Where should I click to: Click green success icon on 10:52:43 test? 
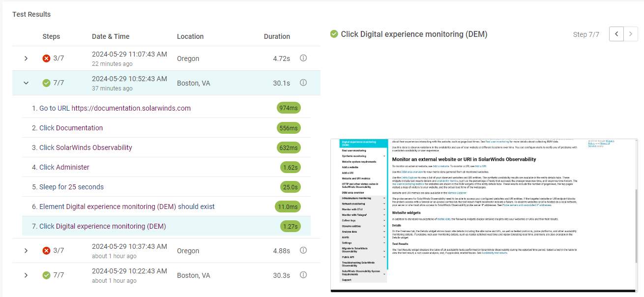[47, 83]
